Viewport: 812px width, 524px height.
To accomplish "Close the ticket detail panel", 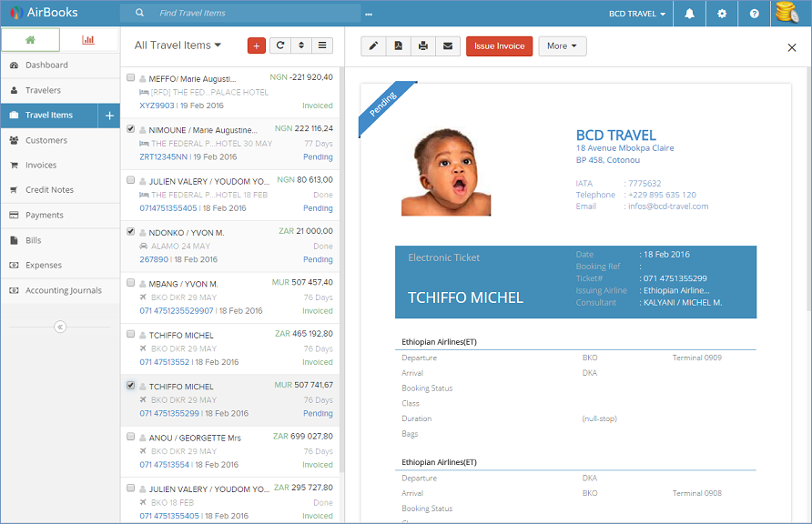I will (x=792, y=47).
